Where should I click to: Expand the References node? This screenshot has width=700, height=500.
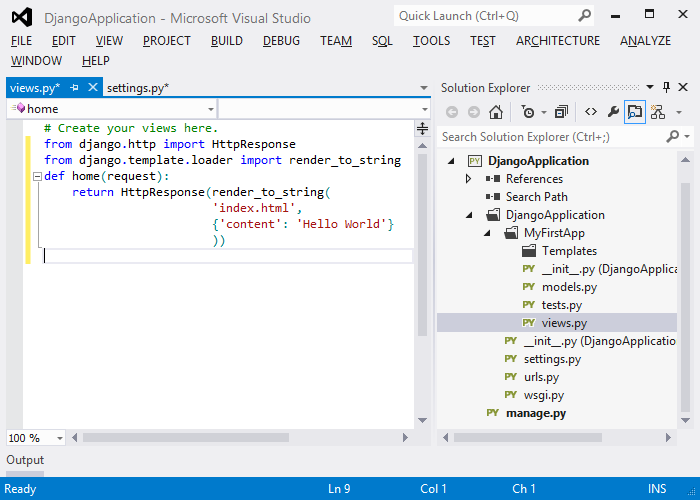pos(468,179)
